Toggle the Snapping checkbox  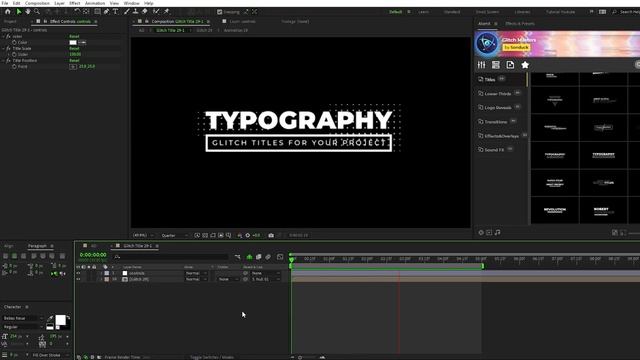220,12
